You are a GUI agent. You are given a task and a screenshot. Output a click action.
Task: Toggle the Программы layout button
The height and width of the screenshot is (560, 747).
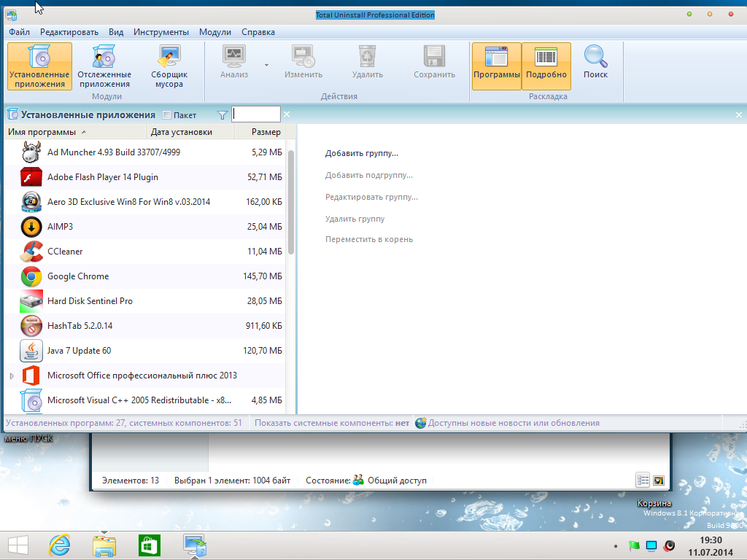coord(496,66)
